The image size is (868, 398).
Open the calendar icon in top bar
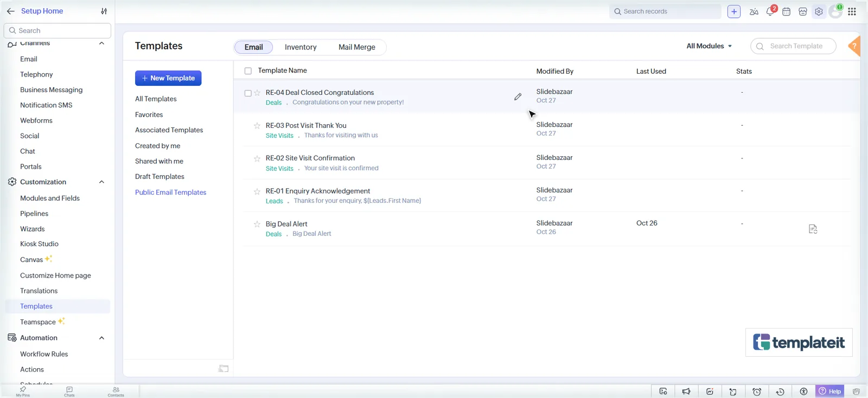click(x=786, y=11)
